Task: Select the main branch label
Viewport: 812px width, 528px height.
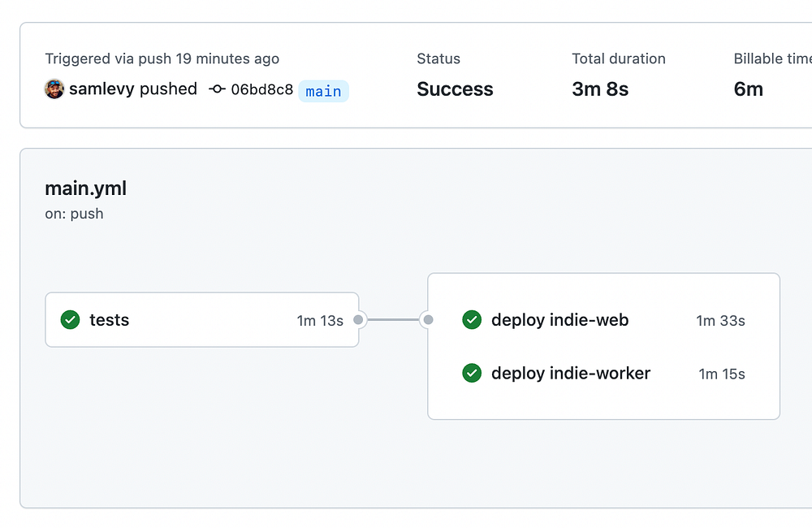Action: 323,91
